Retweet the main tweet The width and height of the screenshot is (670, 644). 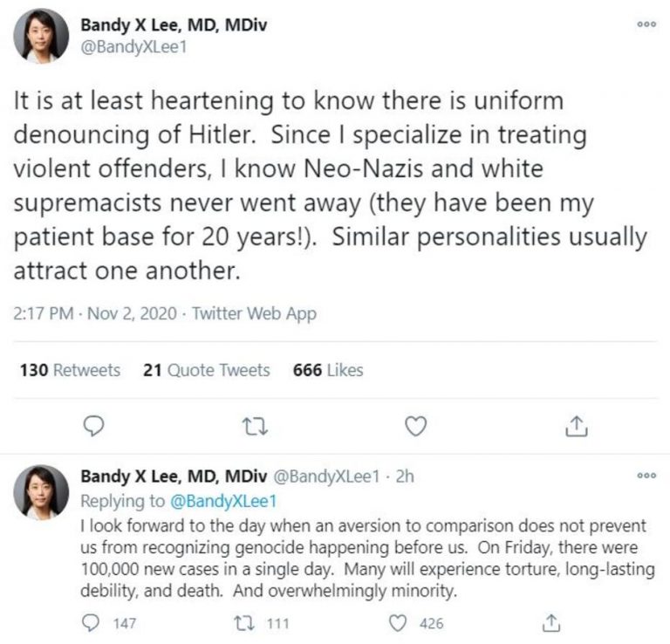click(x=254, y=425)
